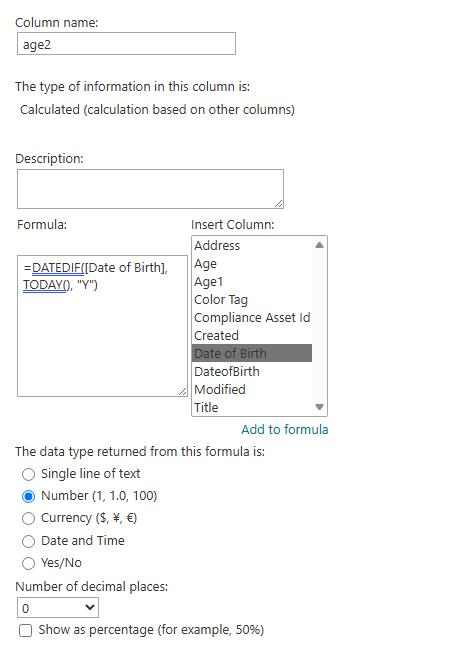Viewport: 475px width, 656px height.
Task: Click Add to formula link
Action: (285, 430)
